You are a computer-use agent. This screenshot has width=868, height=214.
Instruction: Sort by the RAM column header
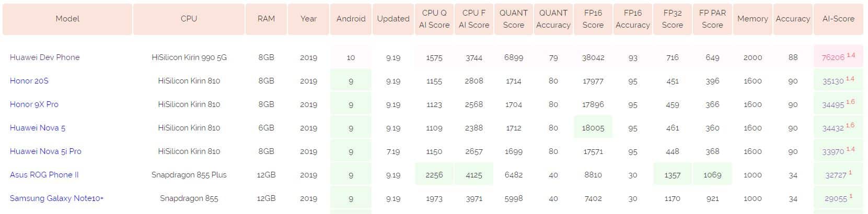pos(266,19)
